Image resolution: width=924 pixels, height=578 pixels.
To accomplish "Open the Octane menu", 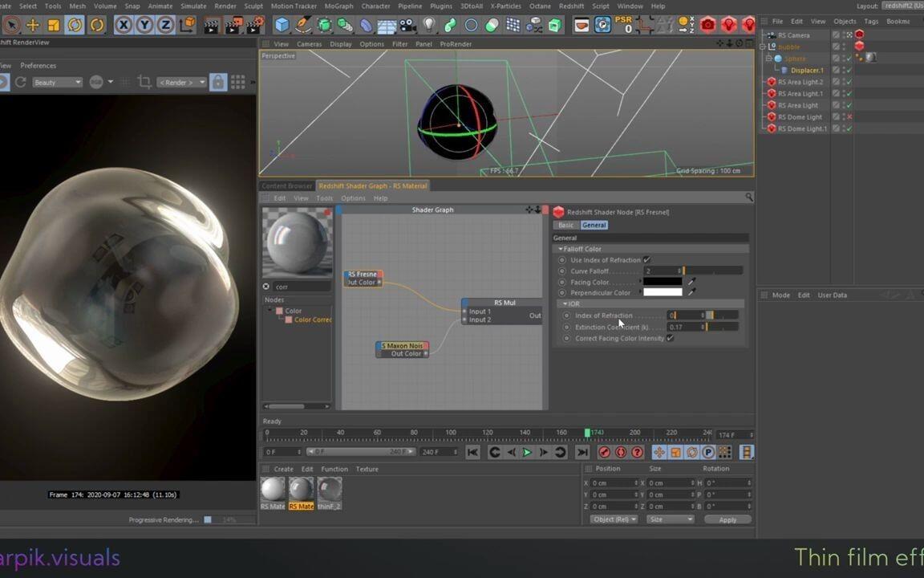I will (x=540, y=6).
